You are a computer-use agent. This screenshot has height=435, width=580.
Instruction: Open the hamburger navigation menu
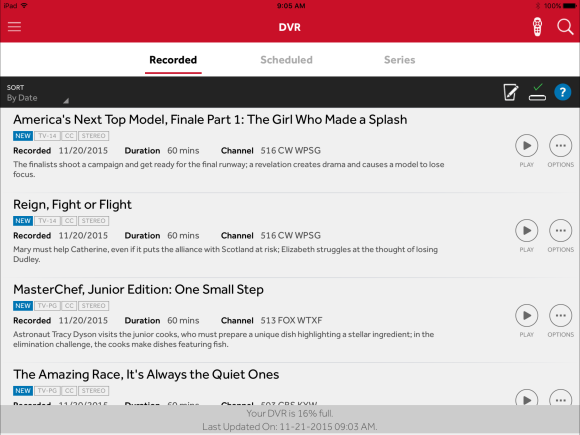click(14, 27)
